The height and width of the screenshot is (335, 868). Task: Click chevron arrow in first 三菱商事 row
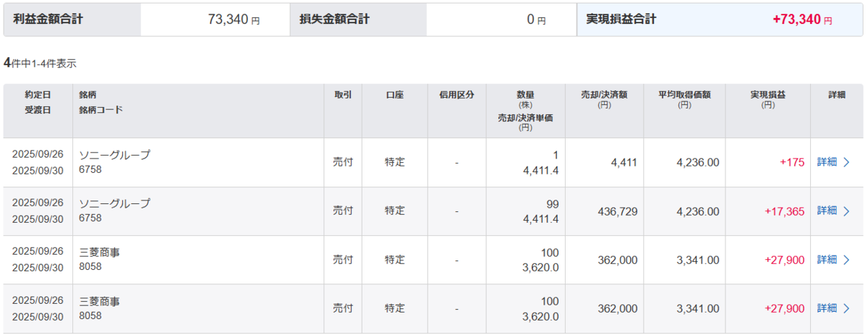tap(847, 259)
